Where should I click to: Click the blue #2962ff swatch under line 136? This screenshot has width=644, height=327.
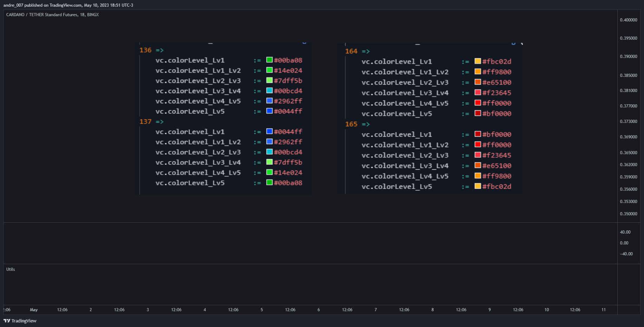[x=269, y=100]
